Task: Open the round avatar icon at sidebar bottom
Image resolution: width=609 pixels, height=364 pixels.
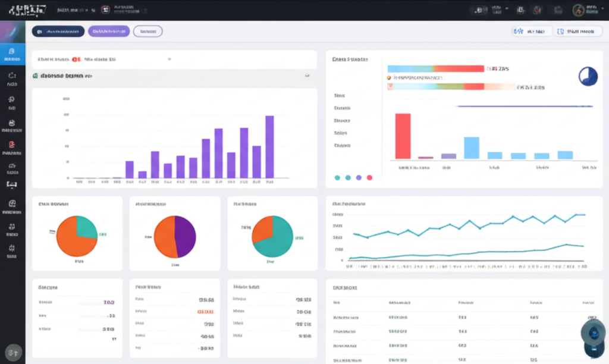Action: pyautogui.click(x=13, y=351)
